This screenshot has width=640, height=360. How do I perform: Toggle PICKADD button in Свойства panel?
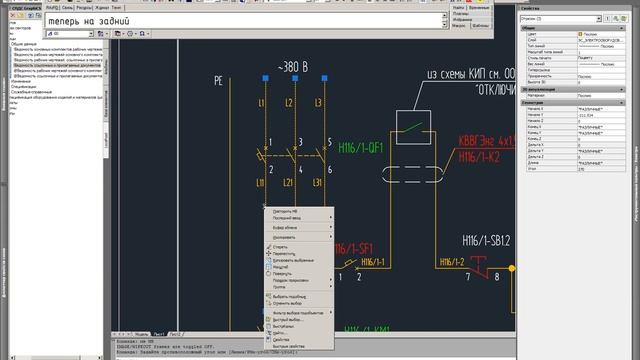tap(608, 19)
